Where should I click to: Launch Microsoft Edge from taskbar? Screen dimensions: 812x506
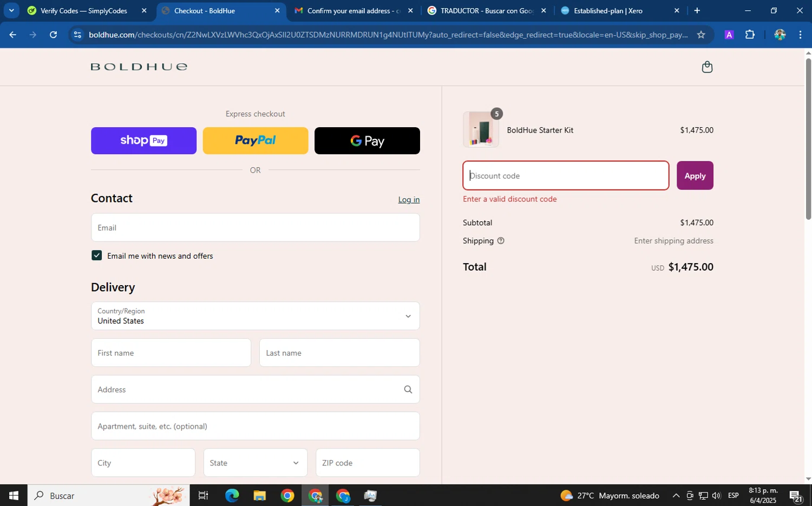click(x=232, y=495)
